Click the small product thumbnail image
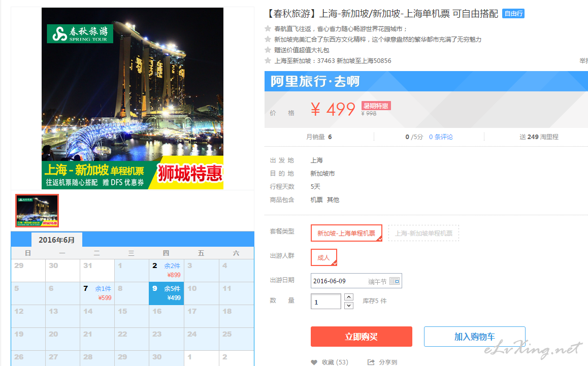 37,210
